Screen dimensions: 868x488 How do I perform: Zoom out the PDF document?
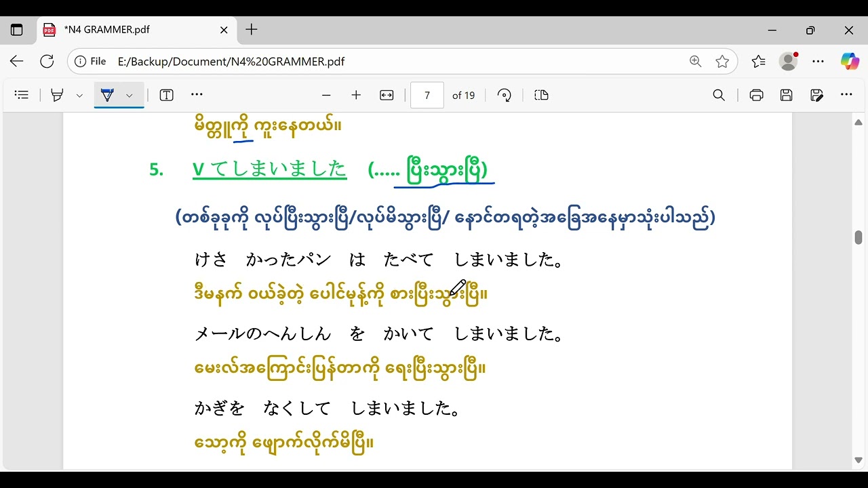(x=326, y=95)
